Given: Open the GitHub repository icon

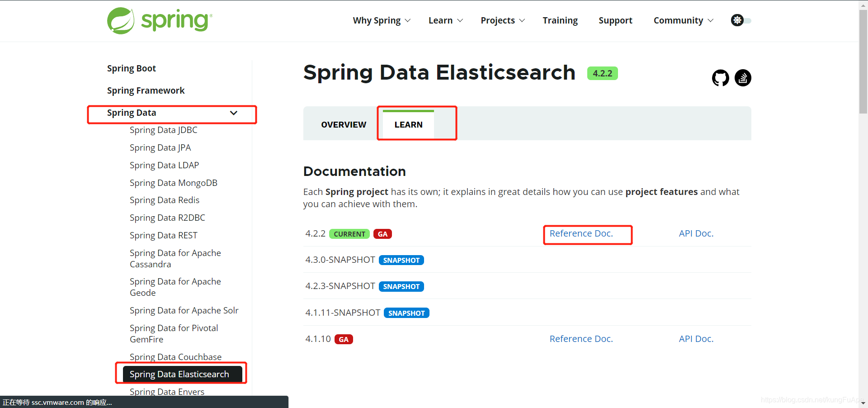Looking at the screenshot, I should (x=721, y=78).
